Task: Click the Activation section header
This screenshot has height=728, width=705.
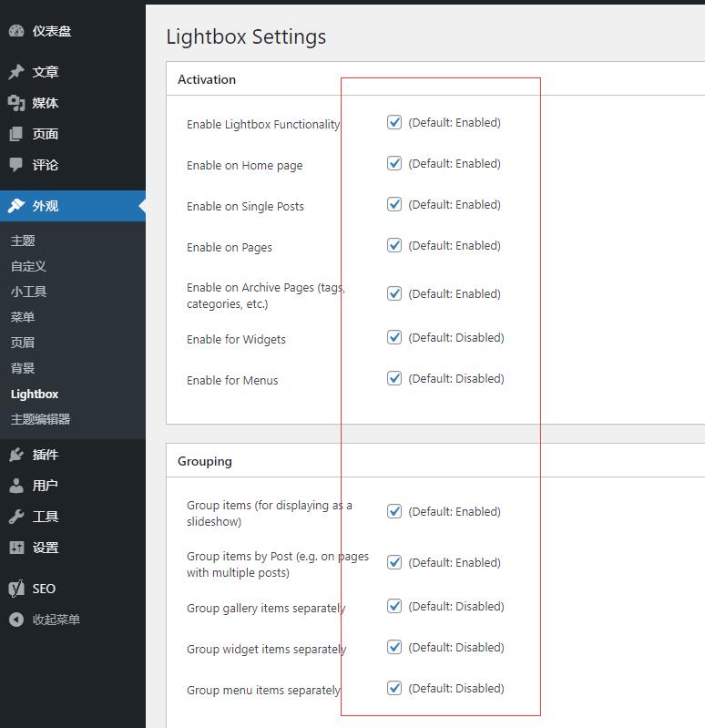Action: click(207, 79)
